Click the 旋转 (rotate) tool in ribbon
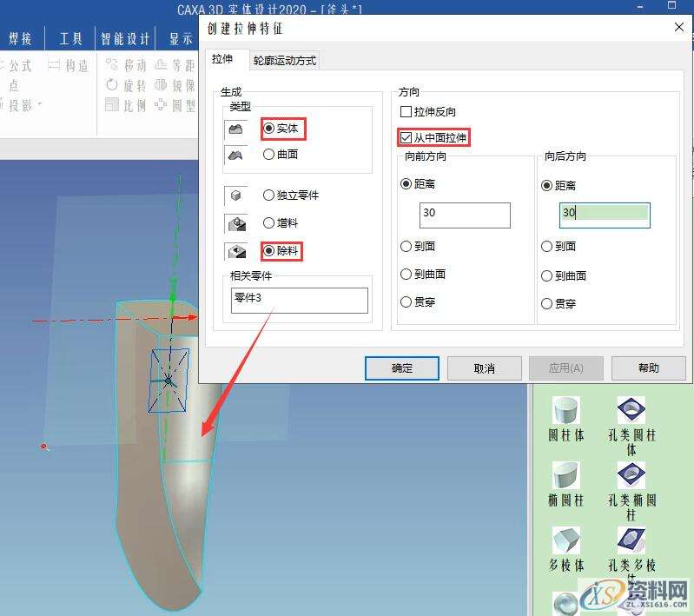Screen dimensions: 694x616 (x=126, y=85)
